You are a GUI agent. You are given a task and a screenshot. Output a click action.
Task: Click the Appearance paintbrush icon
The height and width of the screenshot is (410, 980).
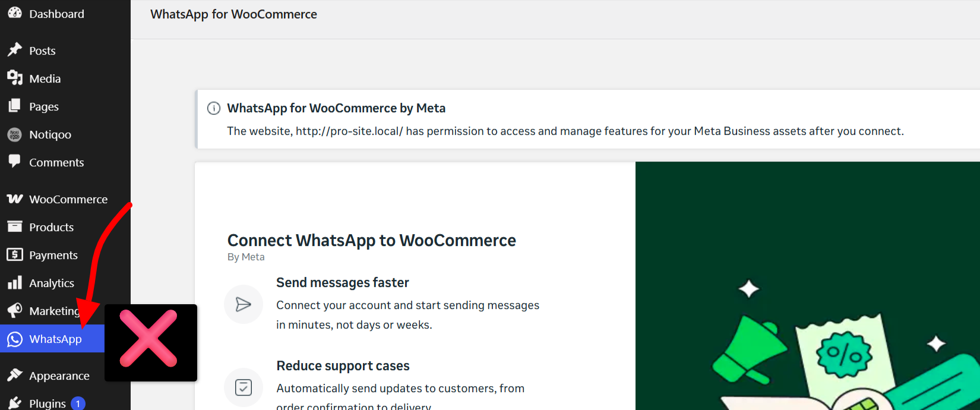(x=15, y=375)
